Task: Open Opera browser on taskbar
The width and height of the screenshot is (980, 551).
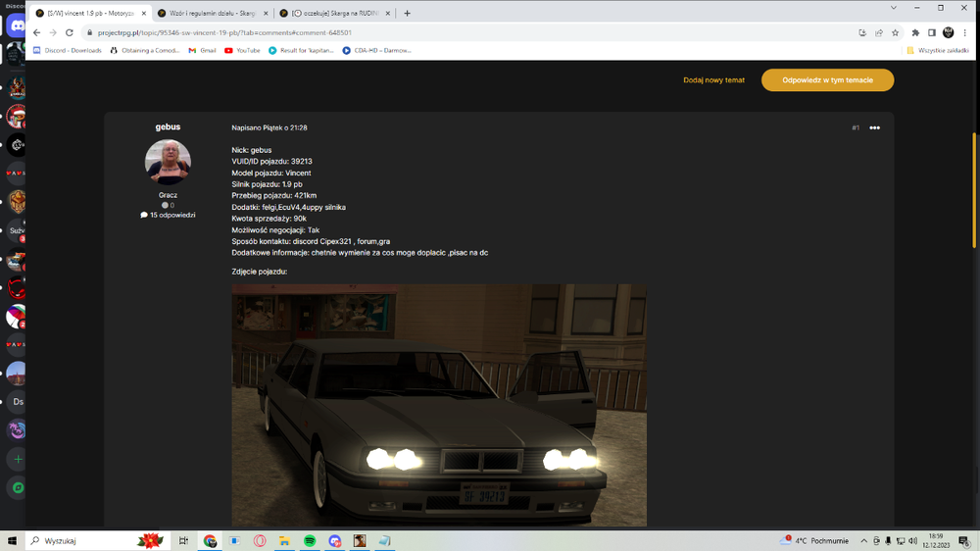Action: coord(260,541)
